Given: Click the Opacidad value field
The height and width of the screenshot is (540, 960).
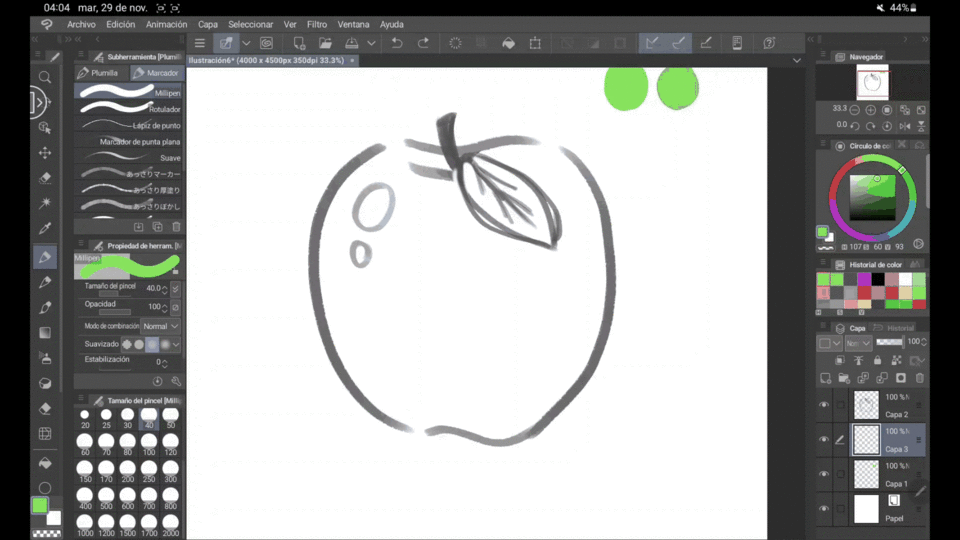Looking at the screenshot, I should [154, 307].
